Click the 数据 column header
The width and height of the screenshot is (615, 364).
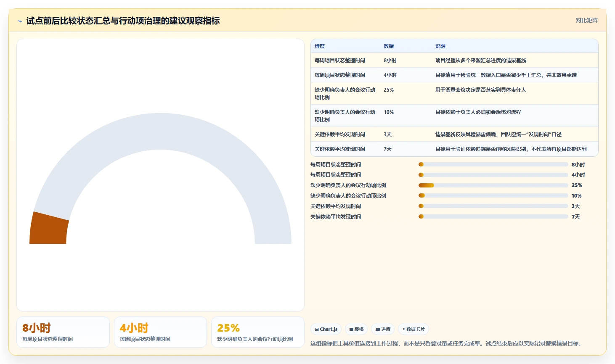[x=389, y=46]
